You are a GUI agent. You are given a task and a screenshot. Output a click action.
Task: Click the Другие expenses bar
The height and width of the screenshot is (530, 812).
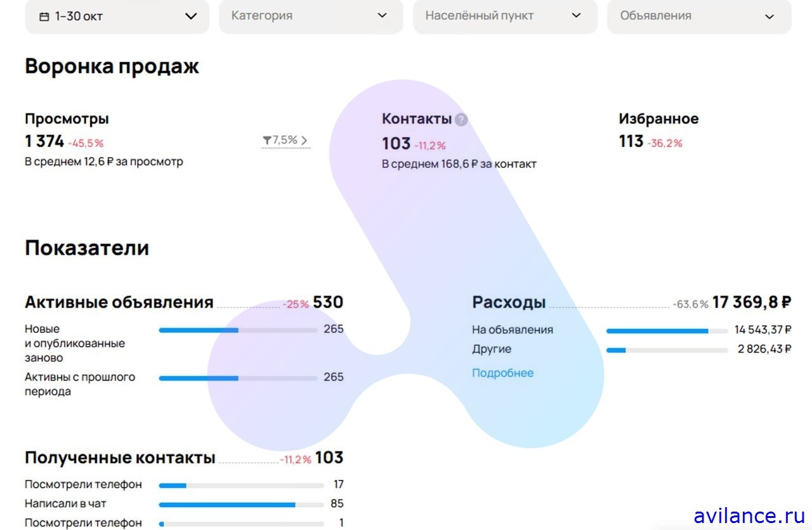point(667,350)
